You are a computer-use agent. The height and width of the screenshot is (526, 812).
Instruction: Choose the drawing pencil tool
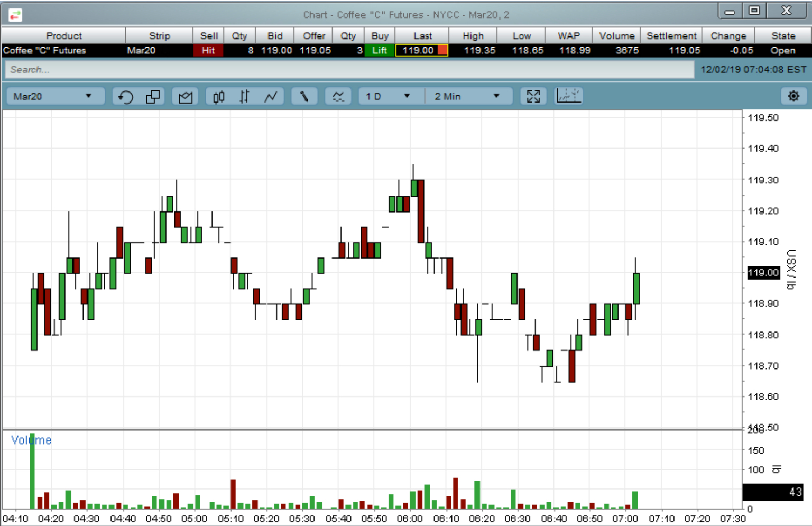(x=304, y=97)
